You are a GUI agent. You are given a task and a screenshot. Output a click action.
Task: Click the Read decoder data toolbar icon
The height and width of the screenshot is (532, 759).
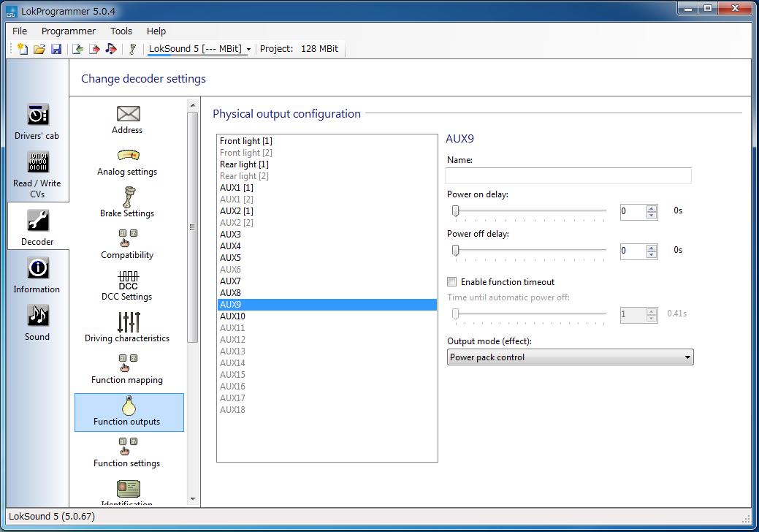coord(77,49)
